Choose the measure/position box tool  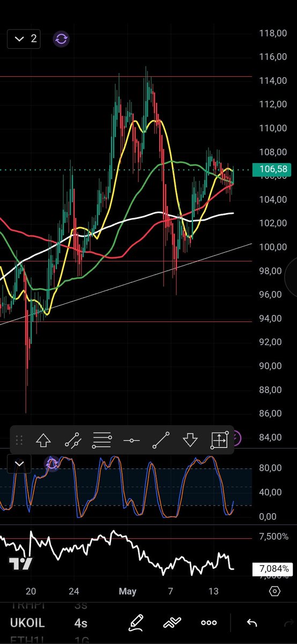pos(219,440)
